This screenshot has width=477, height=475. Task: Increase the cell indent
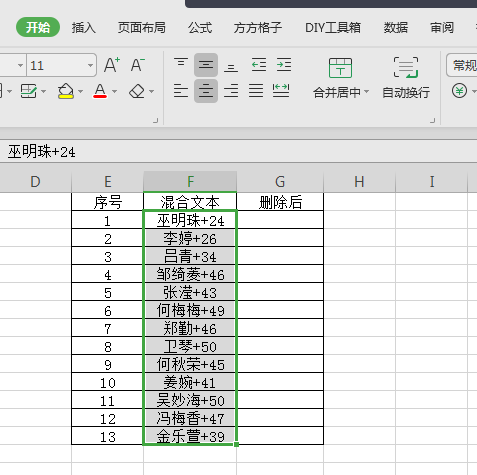[x=284, y=65]
